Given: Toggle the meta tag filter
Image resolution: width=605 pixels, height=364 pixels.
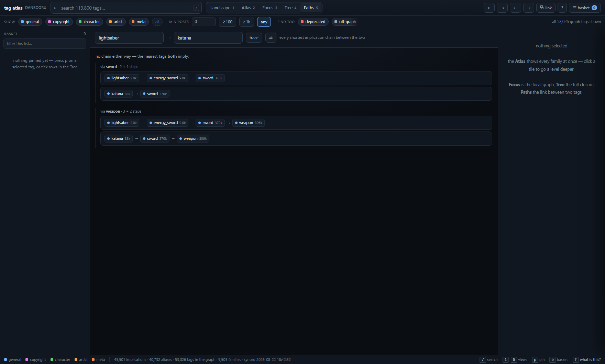Looking at the screenshot, I should click(139, 22).
